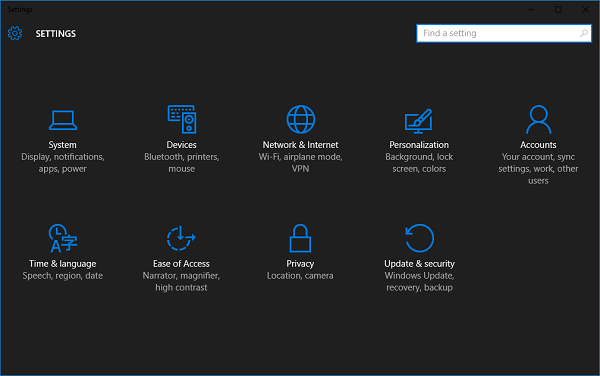
Task: Click the Privacy label
Action: [x=300, y=264]
